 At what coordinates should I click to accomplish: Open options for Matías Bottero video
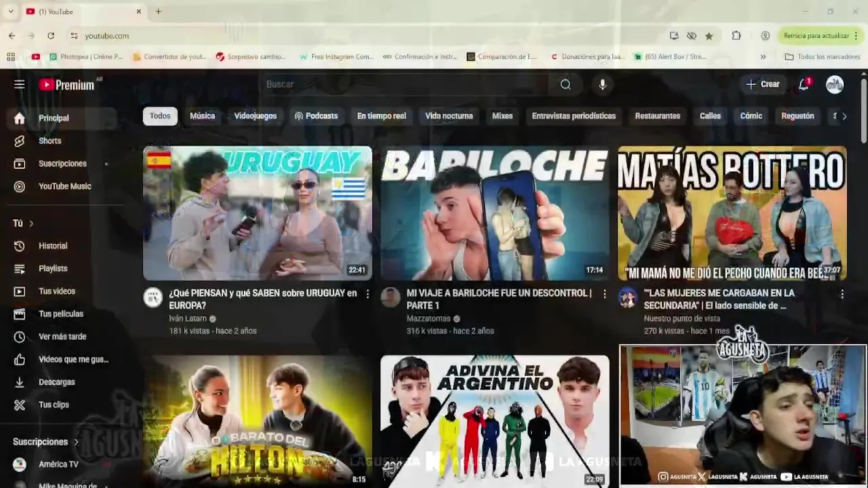click(842, 294)
